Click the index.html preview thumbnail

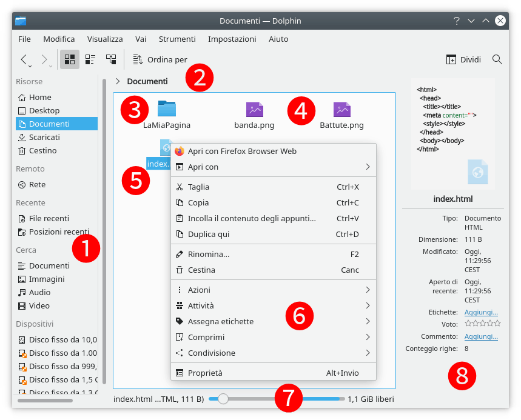[x=452, y=134]
